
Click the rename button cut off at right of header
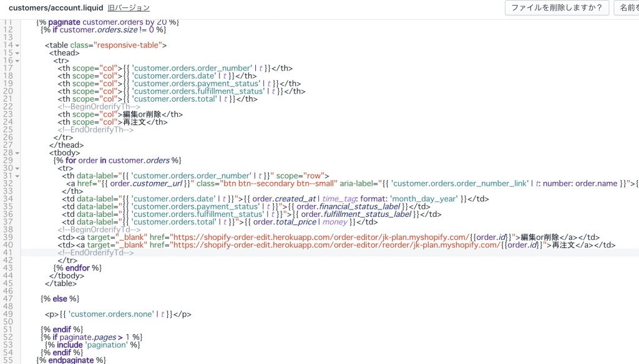click(x=626, y=7)
